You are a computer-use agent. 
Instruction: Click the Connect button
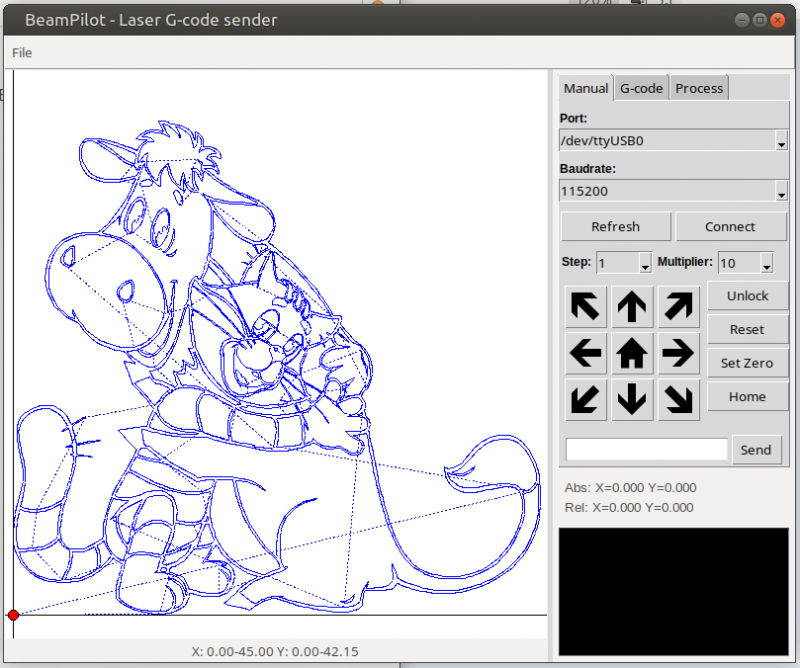click(x=729, y=226)
